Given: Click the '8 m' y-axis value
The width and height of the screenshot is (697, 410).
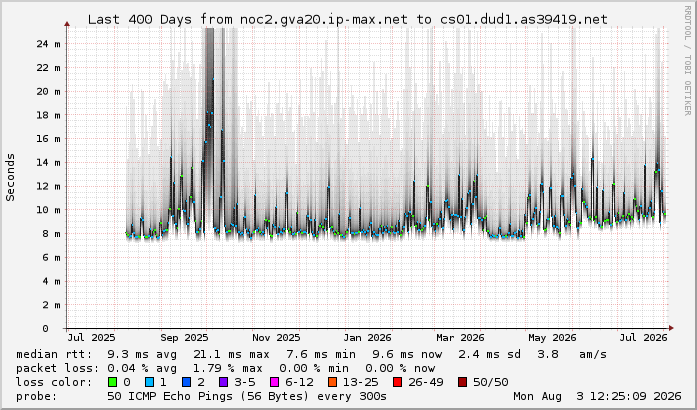Looking at the screenshot, I should point(52,234).
